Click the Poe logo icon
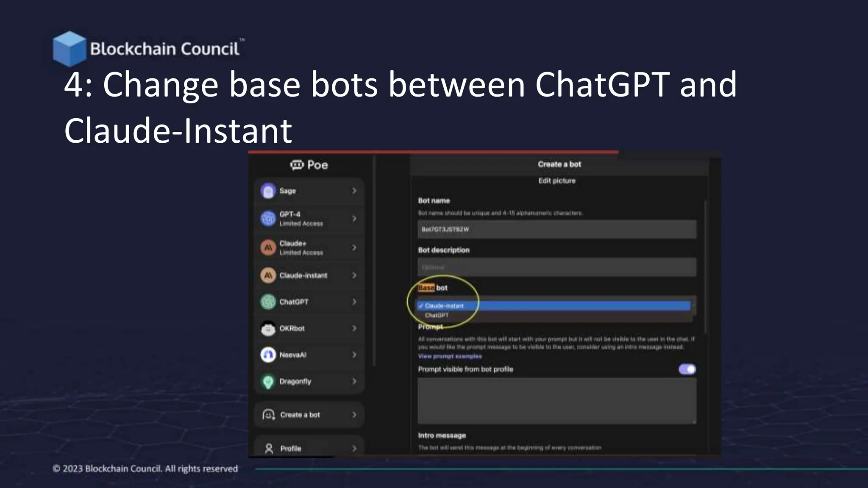The image size is (868, 488). point(297,165)
